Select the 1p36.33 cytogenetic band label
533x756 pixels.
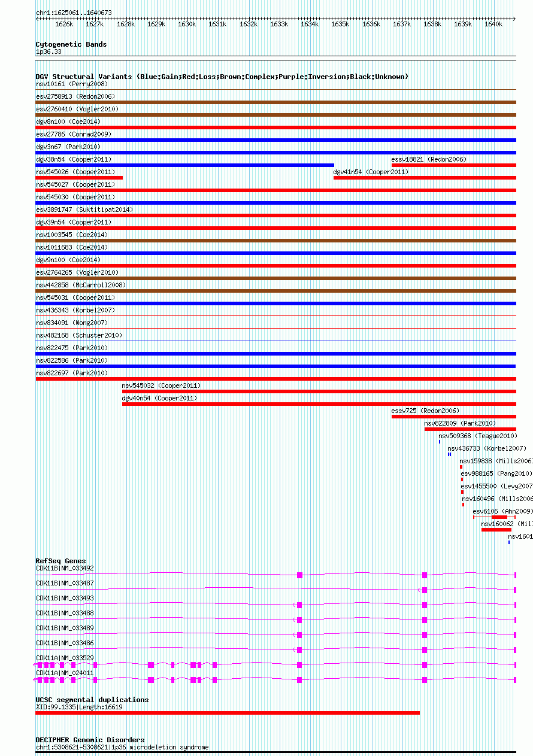49,52
